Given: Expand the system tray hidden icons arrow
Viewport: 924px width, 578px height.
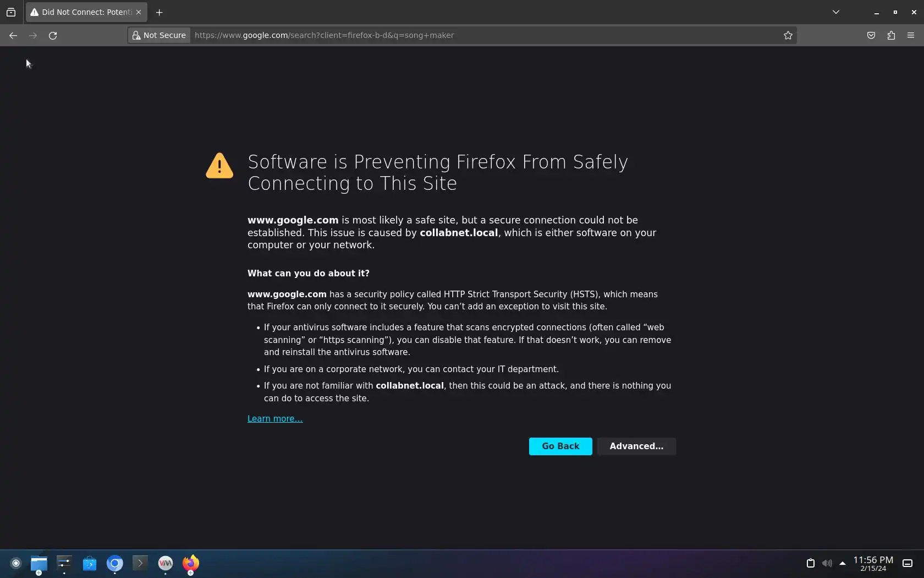Looking at the screenshot, I should (842, 563).
